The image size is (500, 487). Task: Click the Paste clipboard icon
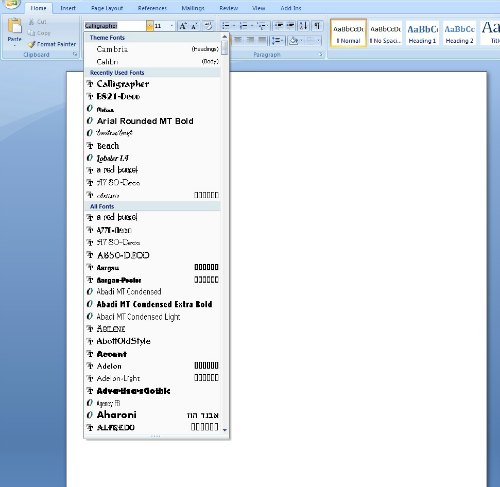15,26
